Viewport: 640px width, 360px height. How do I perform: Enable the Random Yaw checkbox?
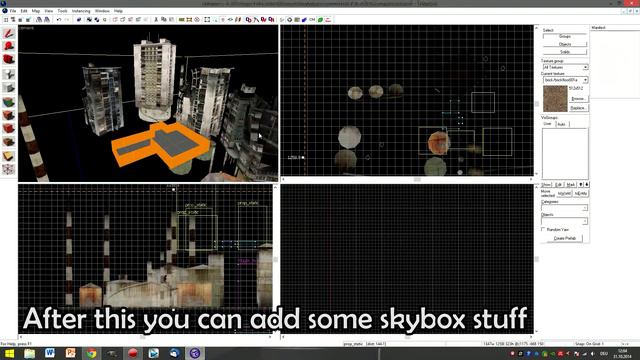tap(543, 229)
